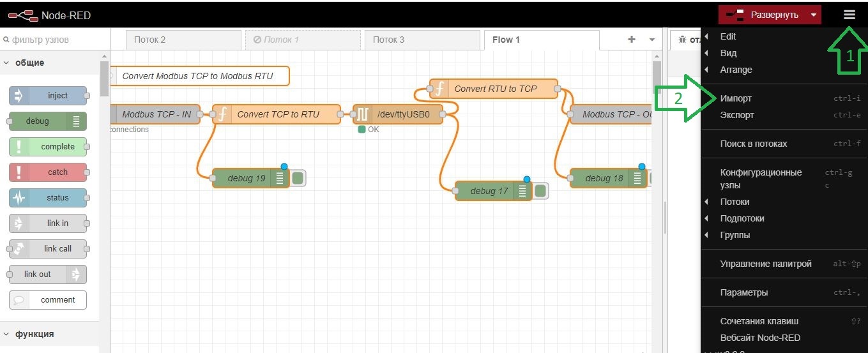This screenshot has height=353, width=868.
Task: Open the hamburger main menu
Action: [849, 15]
